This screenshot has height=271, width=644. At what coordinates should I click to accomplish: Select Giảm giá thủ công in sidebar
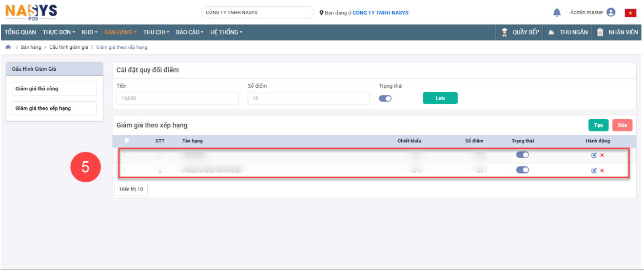tap(54, 89)
